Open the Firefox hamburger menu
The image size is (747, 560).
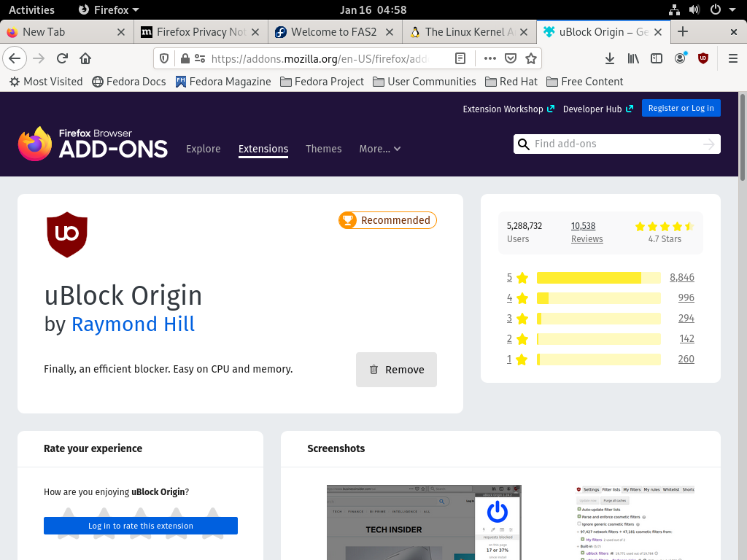[x=733, y=58]
